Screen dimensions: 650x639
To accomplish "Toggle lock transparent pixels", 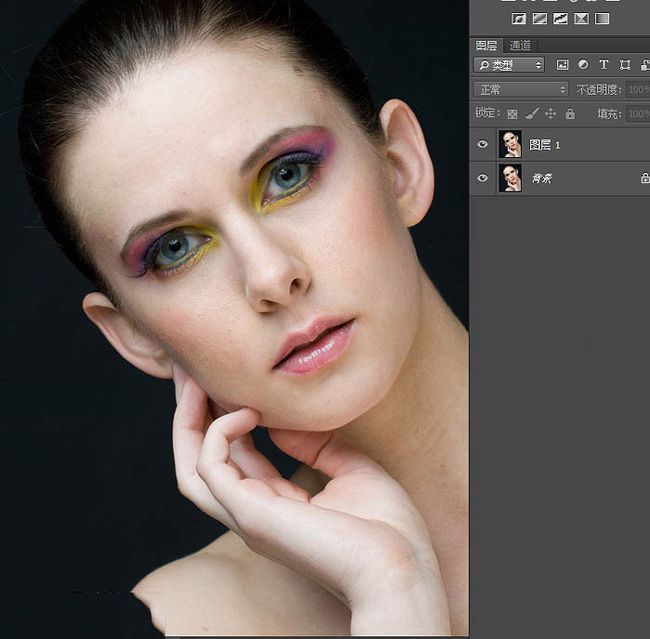I will pos(512,114).
